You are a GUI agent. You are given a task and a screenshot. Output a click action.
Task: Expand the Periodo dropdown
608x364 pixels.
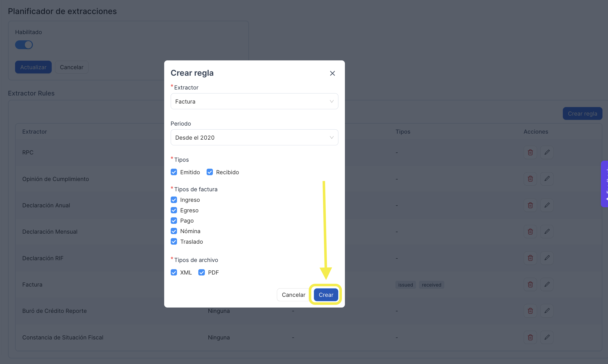(x=254, y=137)
